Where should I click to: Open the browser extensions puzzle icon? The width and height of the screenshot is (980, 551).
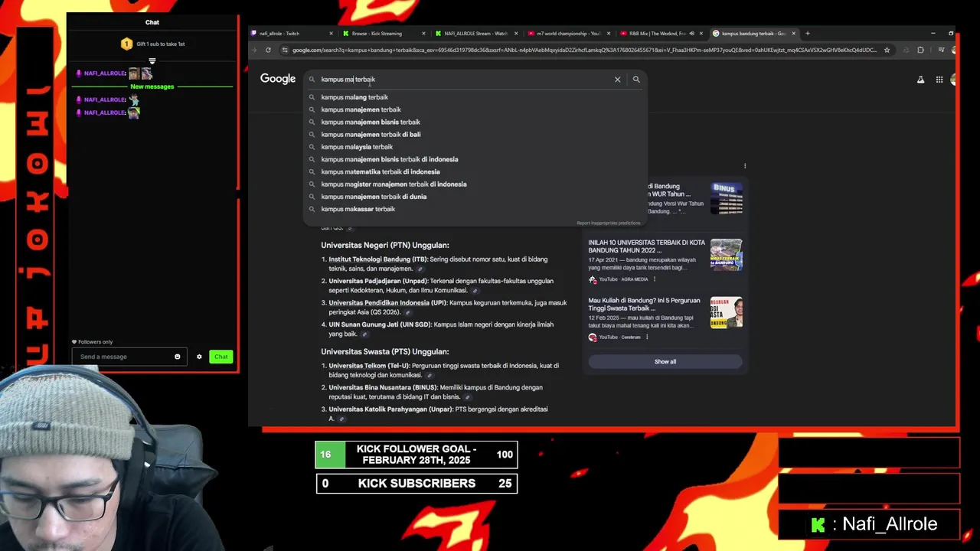click(x=920, y=51)
